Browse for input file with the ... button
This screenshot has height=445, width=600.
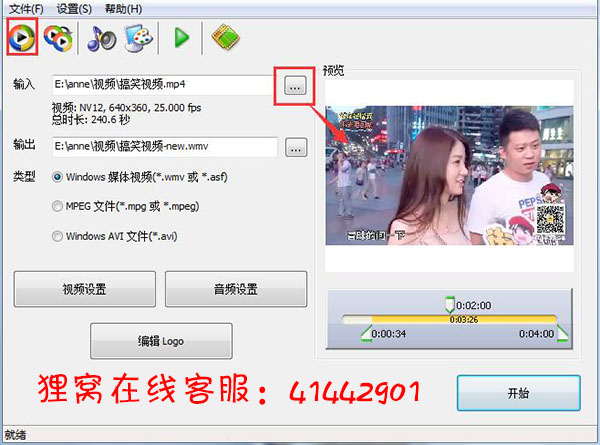click(x=295, y=85)
